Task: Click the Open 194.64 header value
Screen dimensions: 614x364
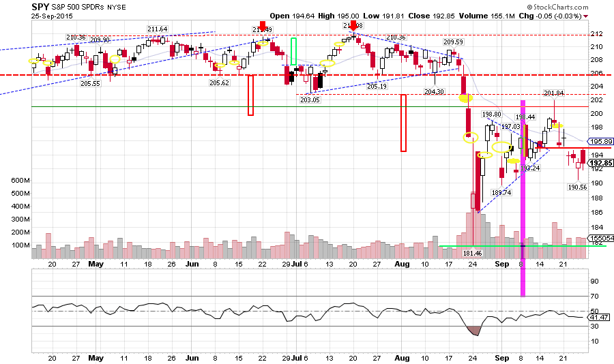Action: click(292, 16)
